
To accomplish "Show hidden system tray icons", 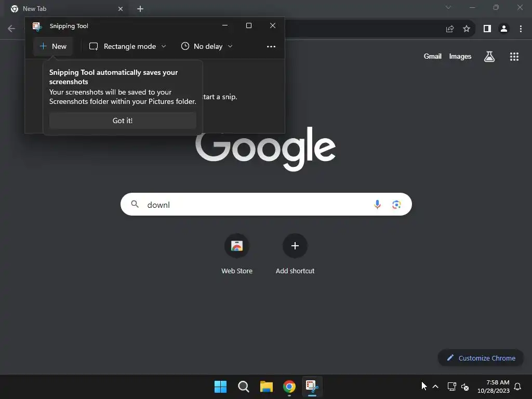I will point(435,387).
